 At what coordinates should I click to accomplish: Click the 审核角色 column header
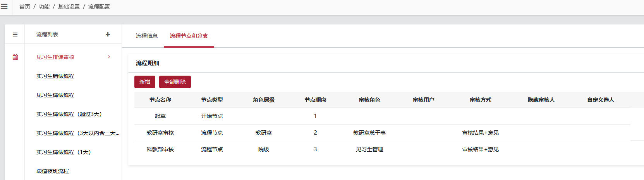tap(370, 100)
